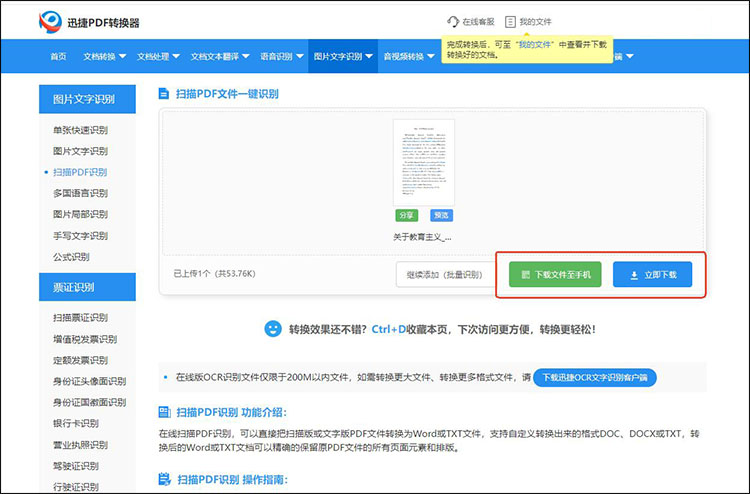Screen dimensions: 750x494
Task: Open the 文档处理 menu
Action: 153,56
